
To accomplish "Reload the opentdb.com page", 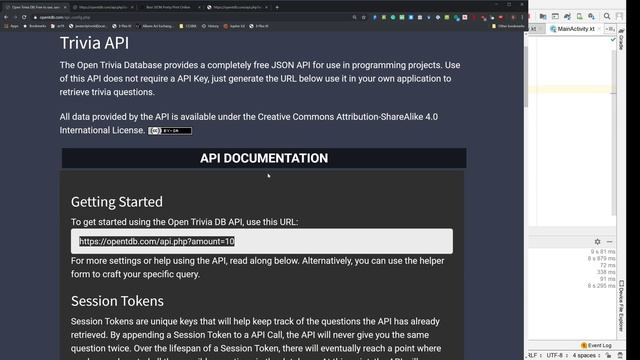I will click(x=24, y=17).
